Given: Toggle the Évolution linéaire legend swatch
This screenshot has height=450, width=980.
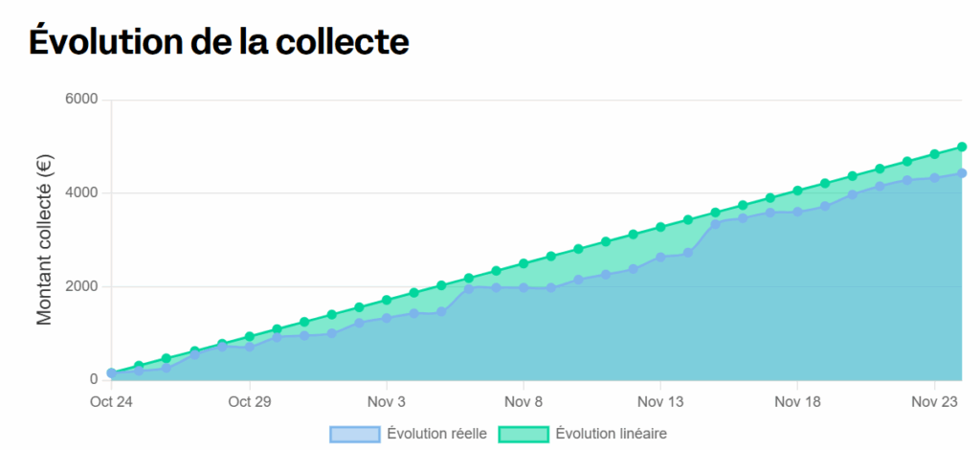Looking at the screenshot, I should [523, 434].
